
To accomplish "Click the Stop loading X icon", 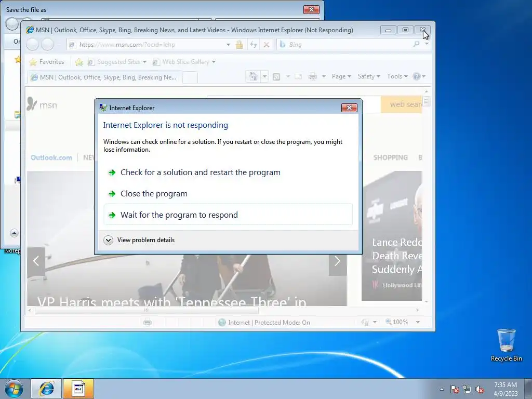I will pyautogui.click(x=267, y=45).
